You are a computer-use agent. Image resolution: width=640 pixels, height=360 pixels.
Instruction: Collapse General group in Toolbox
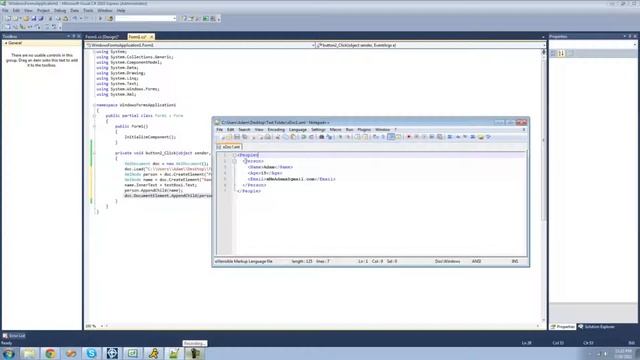pos(6,43)
